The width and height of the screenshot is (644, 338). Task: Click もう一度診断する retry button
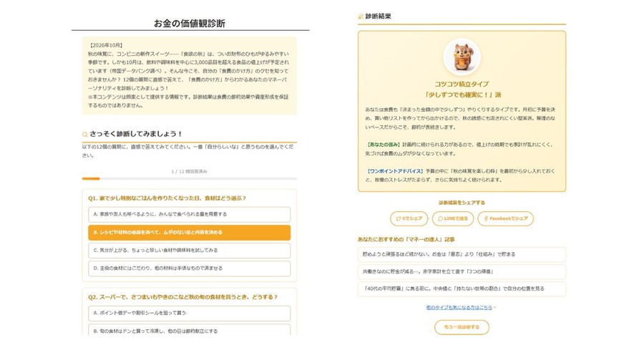(462, 327)
